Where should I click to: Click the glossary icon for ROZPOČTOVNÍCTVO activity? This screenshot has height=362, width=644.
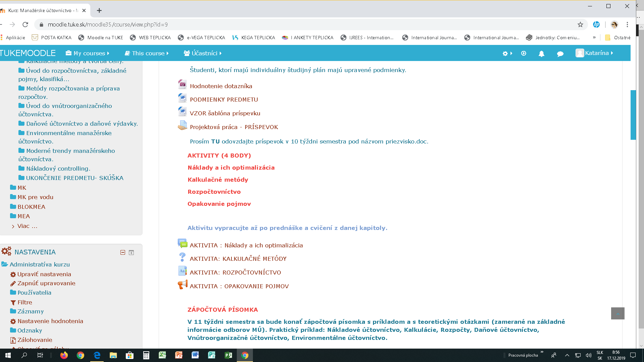point(182,271)
